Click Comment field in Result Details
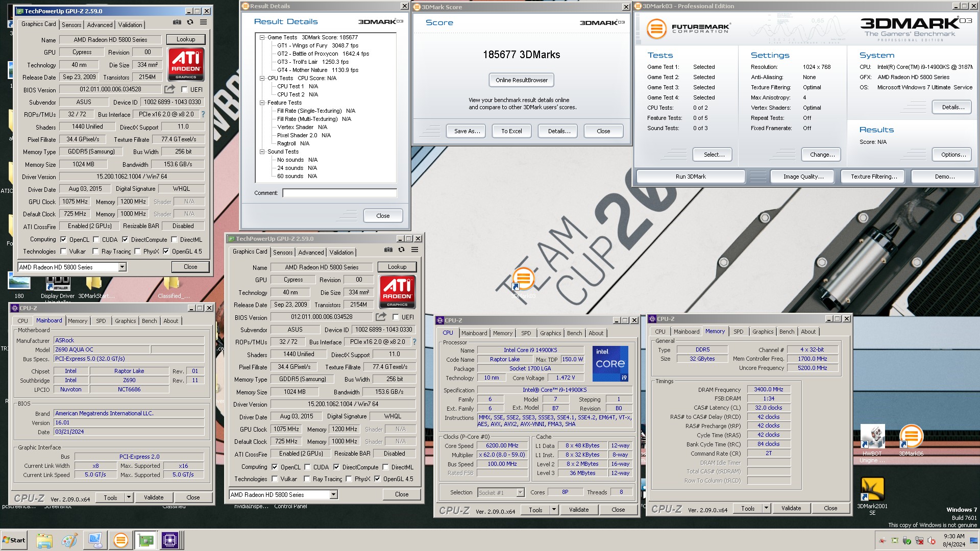980x551 pixels. [x=339, y=193]
